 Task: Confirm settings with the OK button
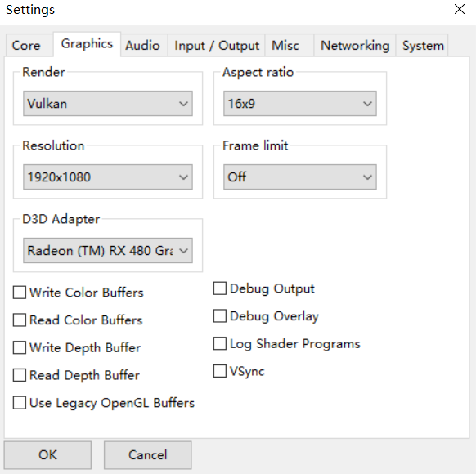[x=47, y=455]
